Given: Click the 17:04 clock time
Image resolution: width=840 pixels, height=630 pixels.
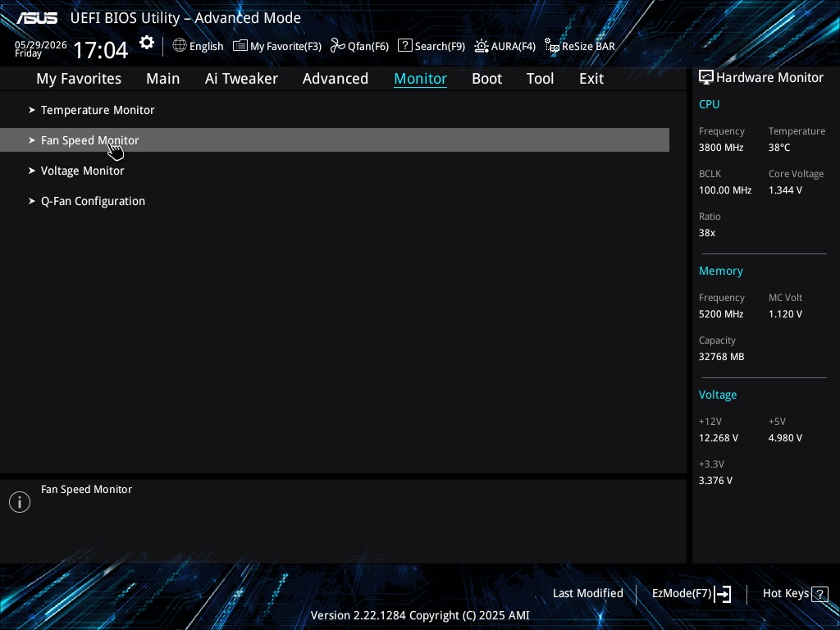Looking at the screenshot, I should (x=100, y=50).
